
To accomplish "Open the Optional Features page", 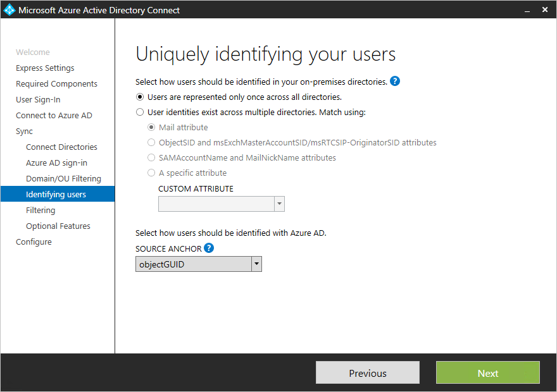I will point(59,226).
